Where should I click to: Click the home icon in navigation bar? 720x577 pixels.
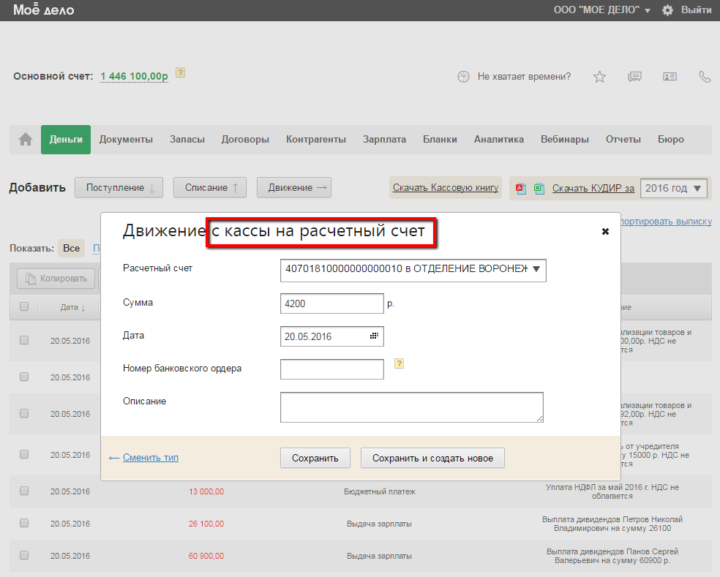point(26,140)
